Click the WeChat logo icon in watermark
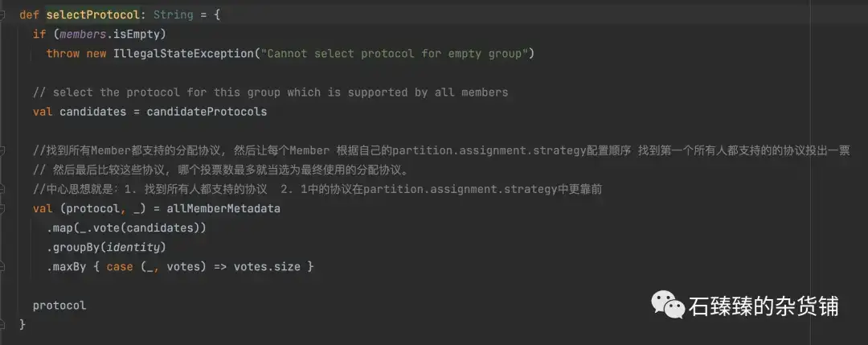 (668, 305)
